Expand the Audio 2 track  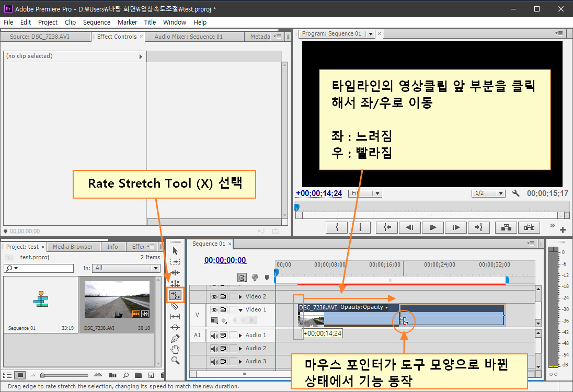pyautogui.click(x=240, y=349)
